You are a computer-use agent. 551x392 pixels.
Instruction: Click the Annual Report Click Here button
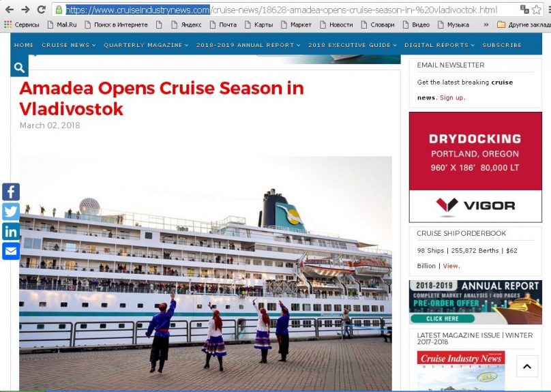pos(443,318)
